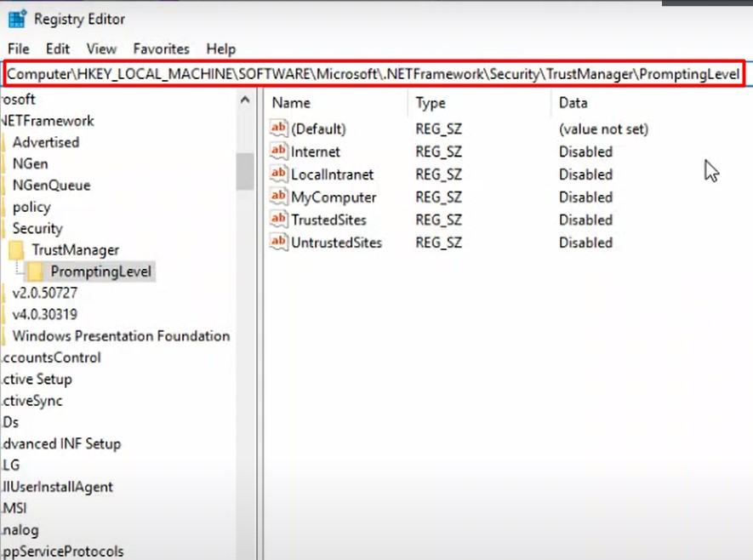The width and height of the screenshot is (753, 560).
Task: Click the Name column header
Action: click(x=291, y=103)
